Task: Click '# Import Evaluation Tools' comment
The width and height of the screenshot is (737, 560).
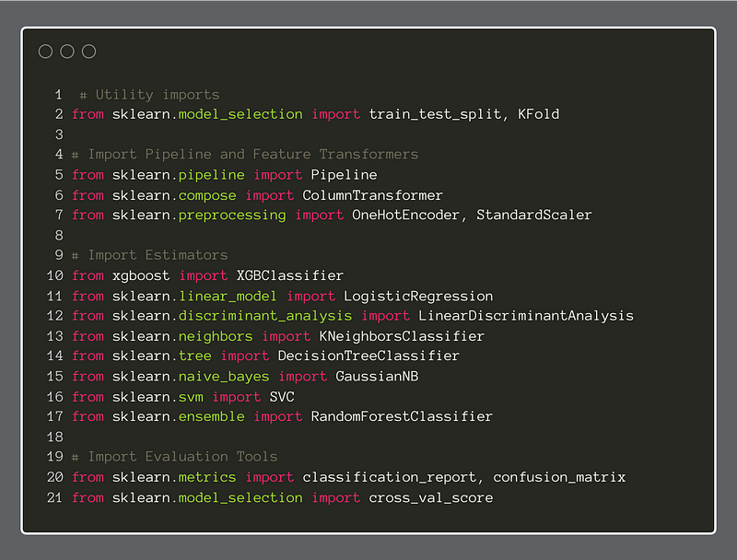Action: point(174,457)
